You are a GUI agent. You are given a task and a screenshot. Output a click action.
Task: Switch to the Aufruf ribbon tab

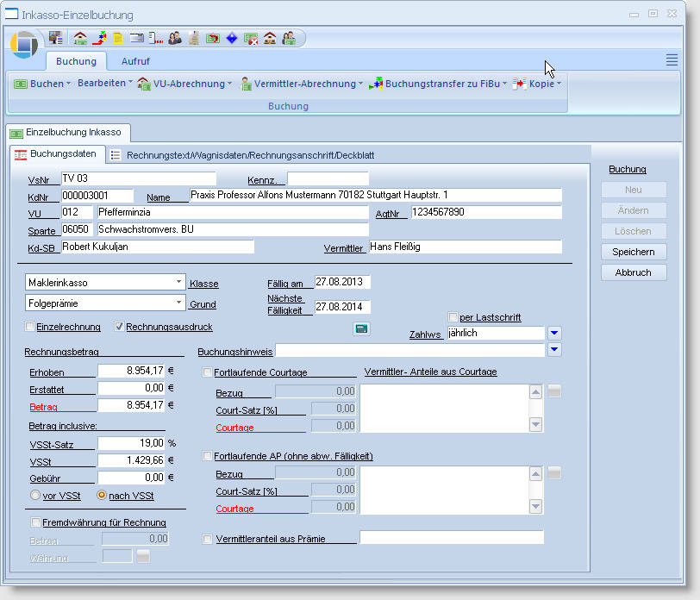click(x=134, y=61)
